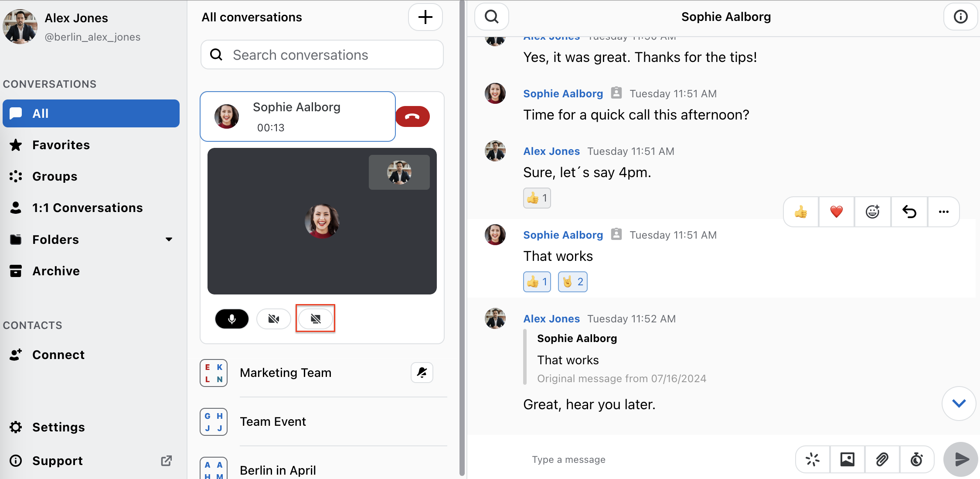This screenshot has height=479, width=980.
Task: Set self-deleting message timer
Action: (x=916, y=459)
